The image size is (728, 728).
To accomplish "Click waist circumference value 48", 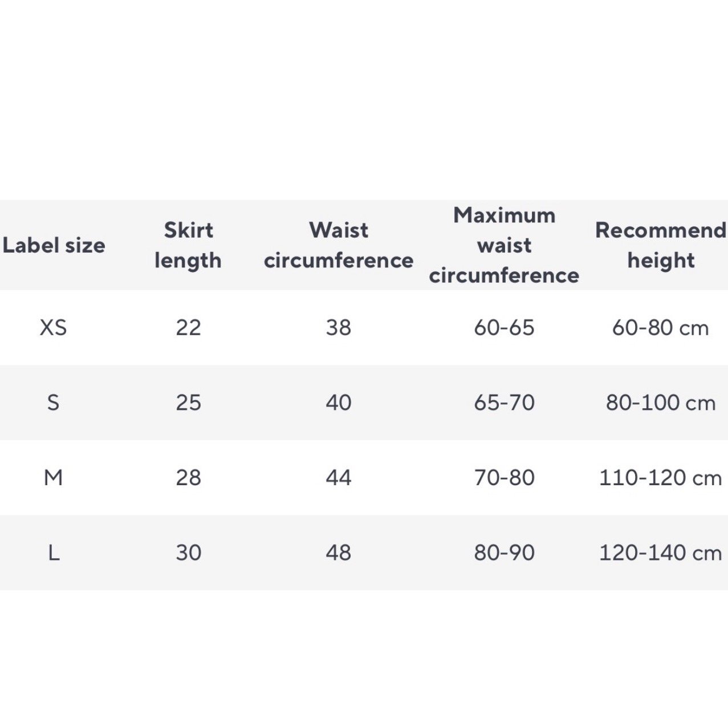I will click(339, 552).
